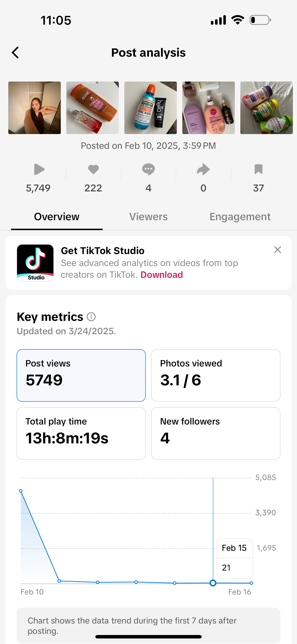The height and width of the screenshot is (644, 297).
Task: Tap the heart likes icon
Action: click(93, 169)
